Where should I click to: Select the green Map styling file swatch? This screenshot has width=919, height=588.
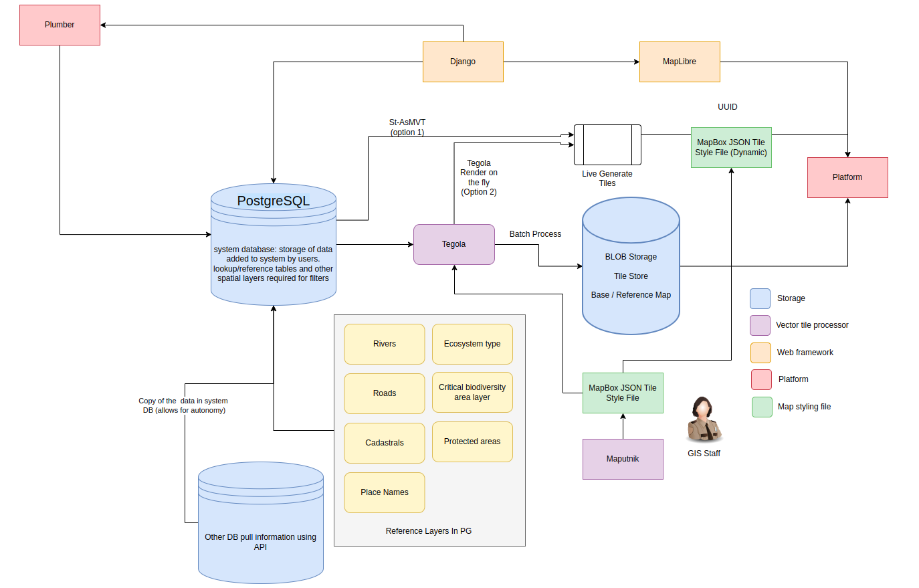click(x=762, y=407)
